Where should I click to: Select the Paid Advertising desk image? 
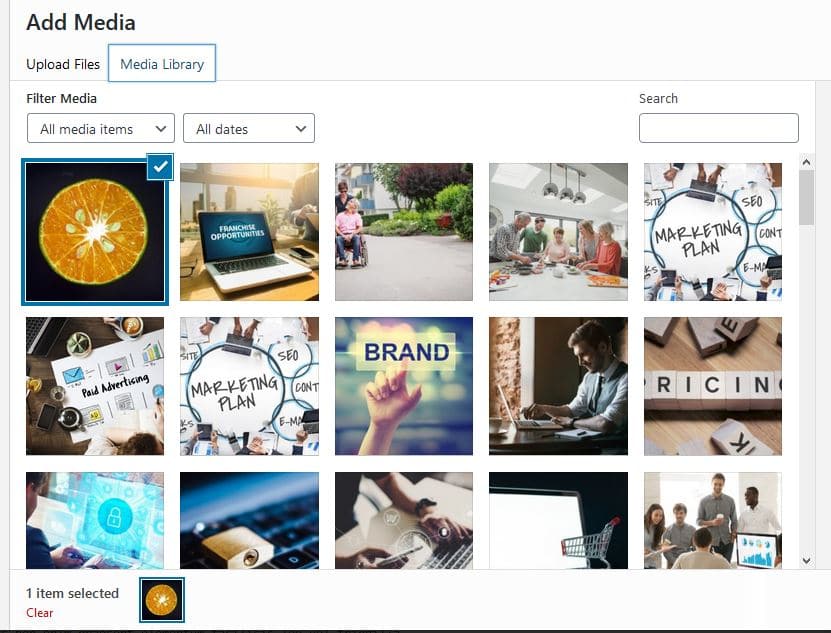pos(95,386)
